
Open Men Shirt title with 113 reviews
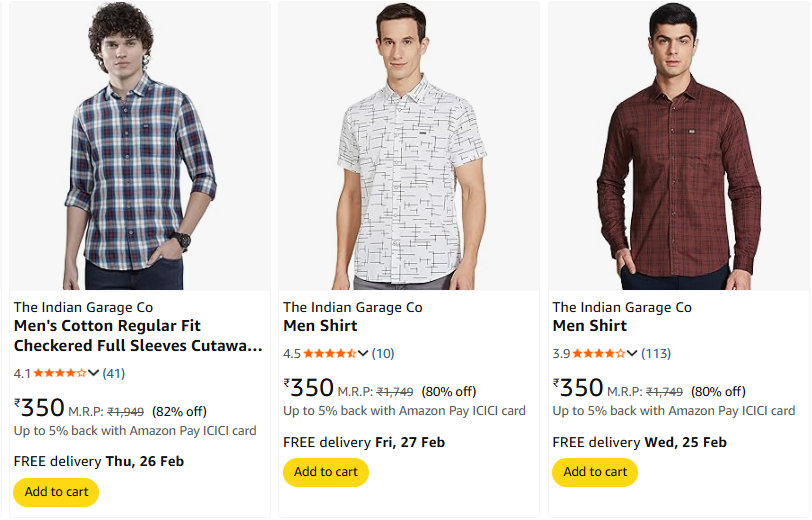(590, 326)
